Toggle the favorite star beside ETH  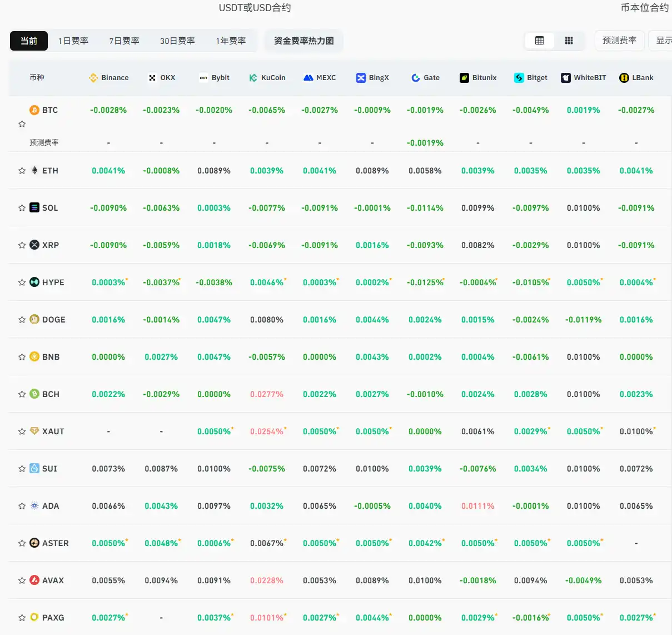(x=22, y=170)
